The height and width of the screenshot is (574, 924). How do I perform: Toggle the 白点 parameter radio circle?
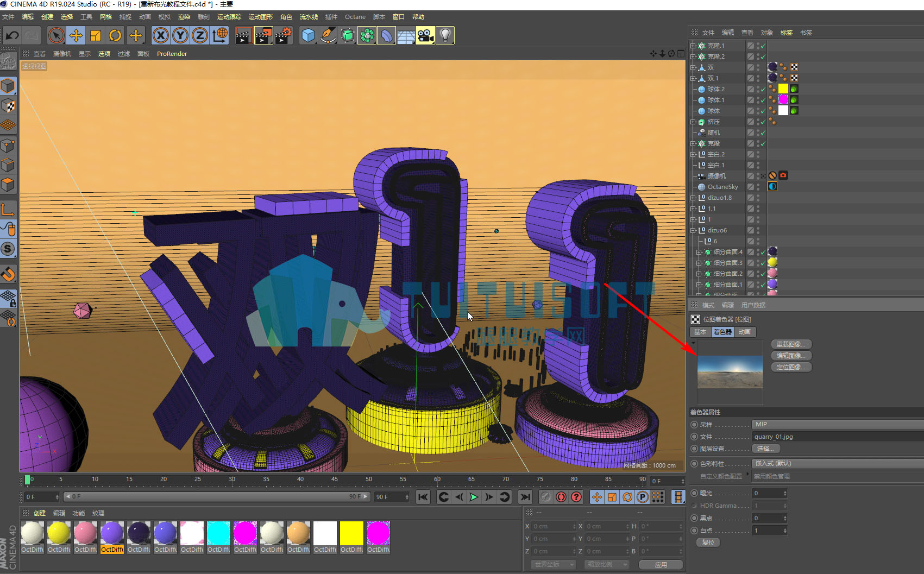tap(694, 531)
